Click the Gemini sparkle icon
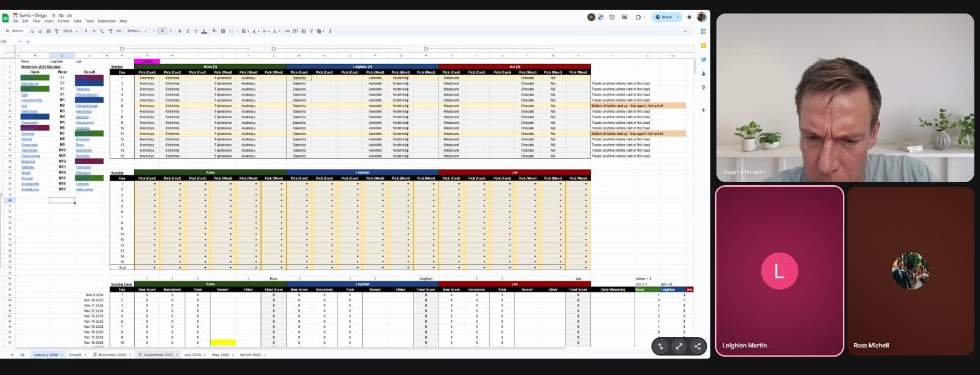The width and height of the screenshot is (980, 375). pyautogui.click(x=689, y=17)
